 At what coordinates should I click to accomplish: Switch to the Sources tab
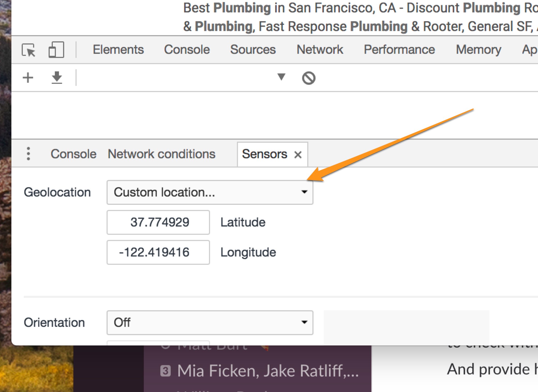click(x=253, y=50)
